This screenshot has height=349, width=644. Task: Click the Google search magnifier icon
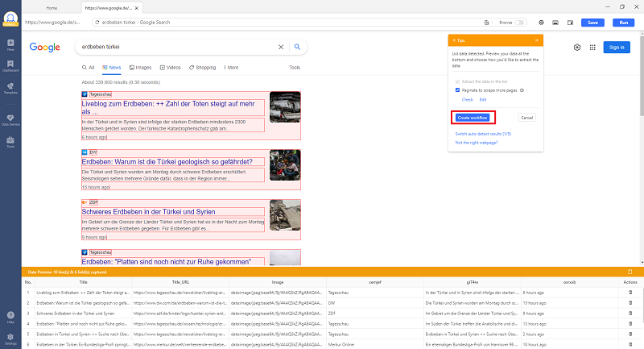tap(297, 47)
